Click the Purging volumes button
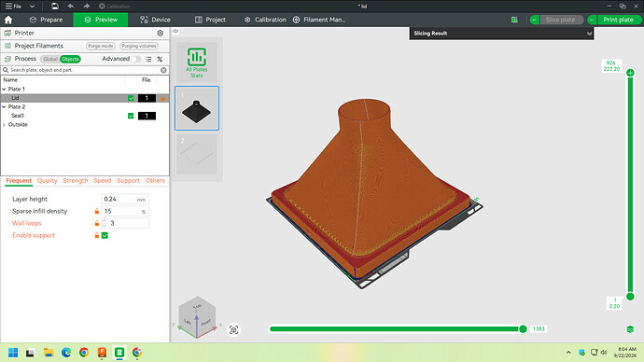This screenshot has height=362, width=644. coord(139,46)
